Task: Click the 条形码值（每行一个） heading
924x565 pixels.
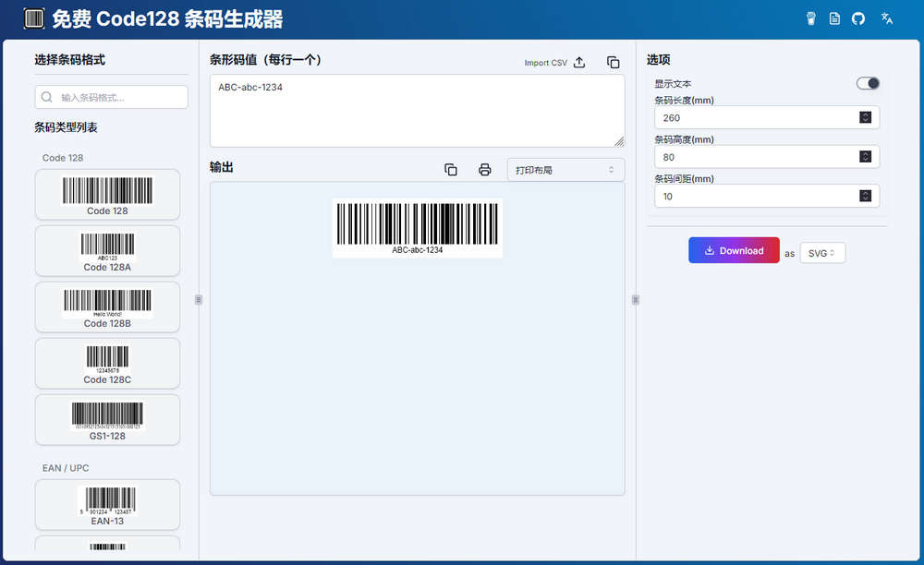Action: (x=266, y=59)
